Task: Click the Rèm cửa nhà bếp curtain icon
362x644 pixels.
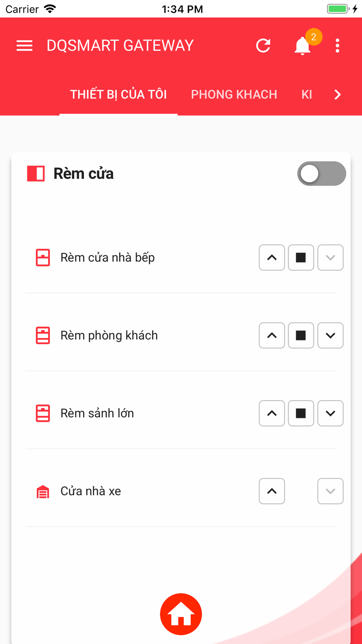Action: (43, 258)
